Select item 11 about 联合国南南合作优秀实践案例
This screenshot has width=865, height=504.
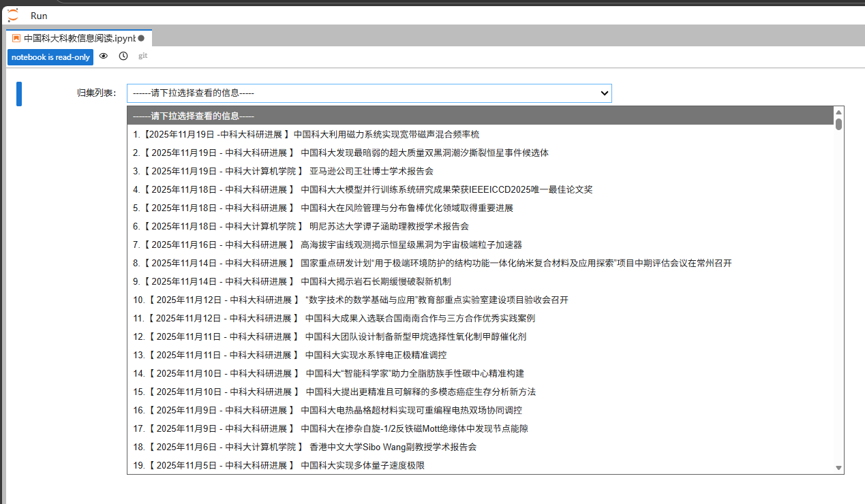481,318
